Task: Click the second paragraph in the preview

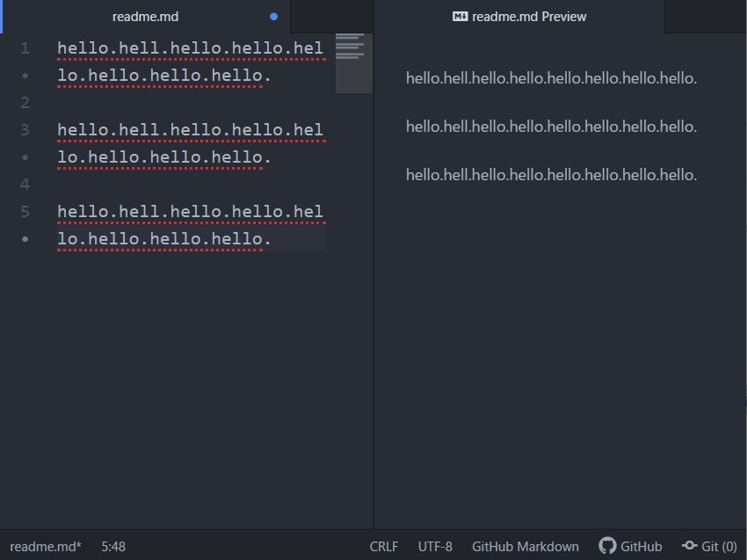Action: click(551, 127)
